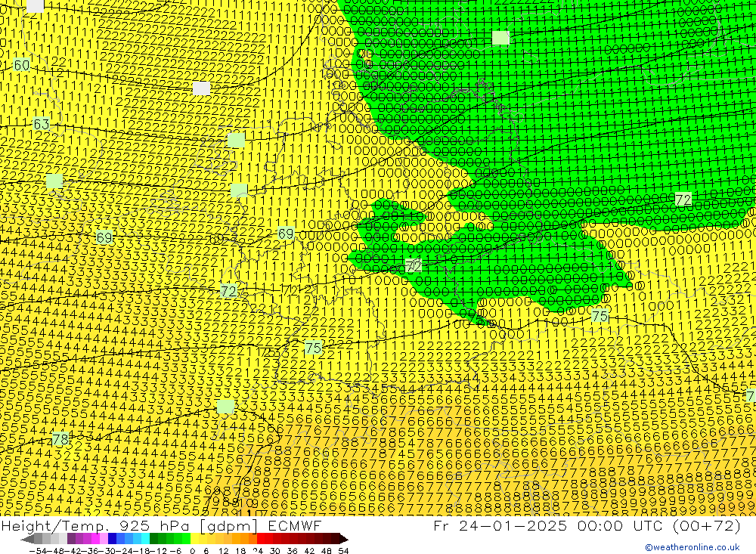
Task: Click legend value 48
Action: (x=327, y=550)
